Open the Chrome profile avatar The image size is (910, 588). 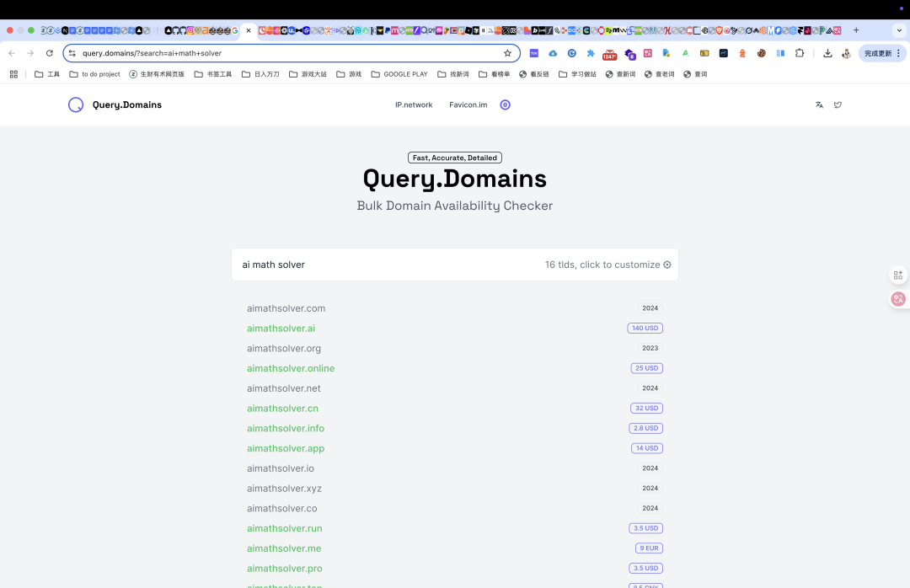coord(846,53)
